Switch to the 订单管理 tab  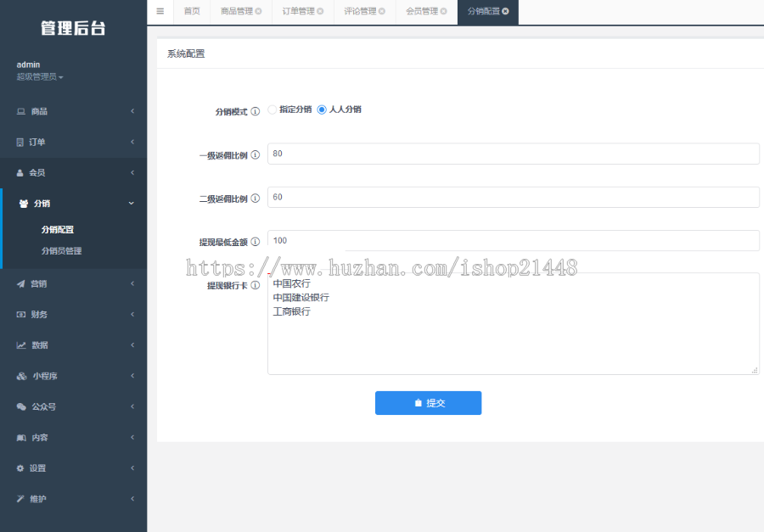click(297, 12)
